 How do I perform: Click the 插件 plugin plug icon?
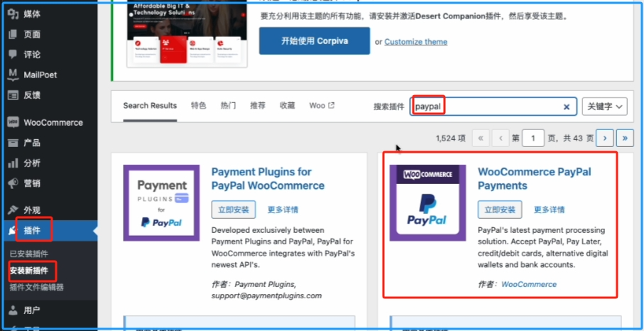(11, 231)
